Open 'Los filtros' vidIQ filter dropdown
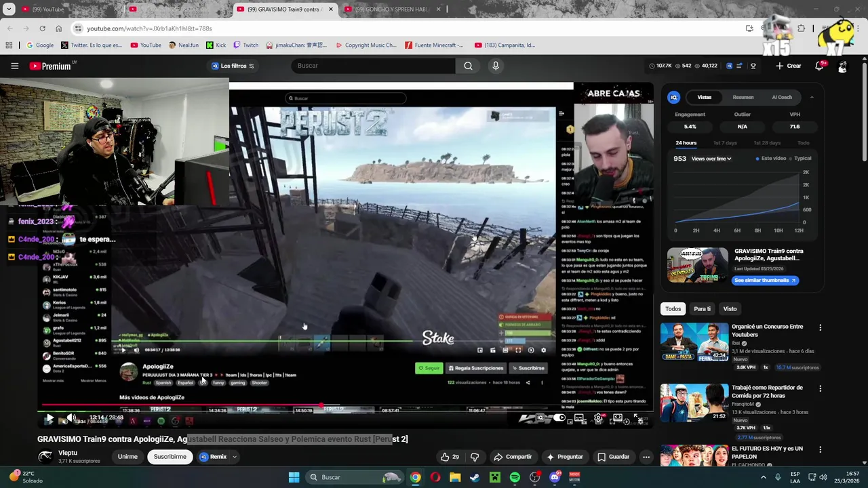This screenshot has height=488, width=868. pos(233,66)
